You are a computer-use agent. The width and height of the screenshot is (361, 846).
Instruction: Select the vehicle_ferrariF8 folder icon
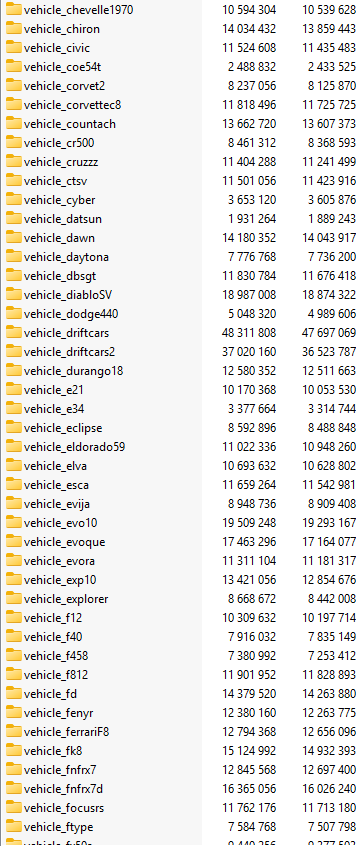coord(13,732)
